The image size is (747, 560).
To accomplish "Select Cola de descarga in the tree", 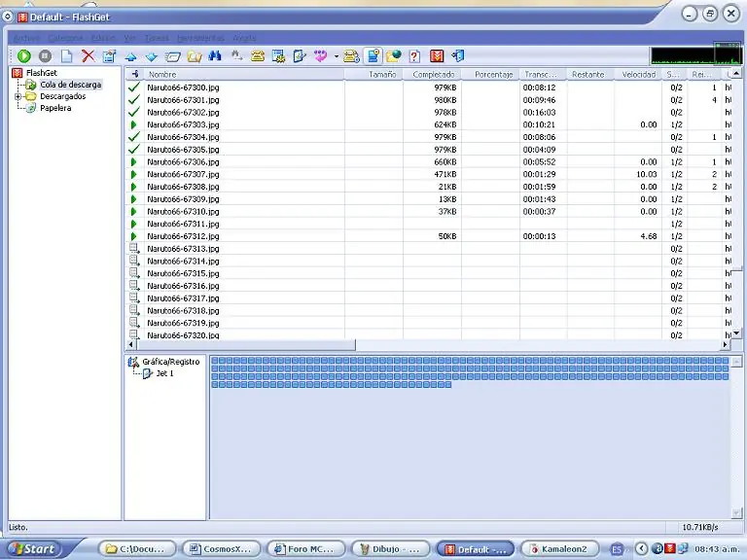I will click(x=70, y=85).
